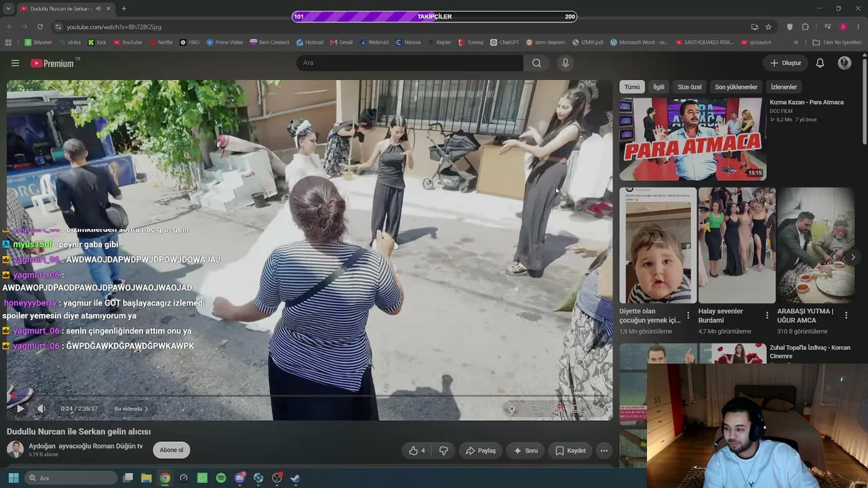Open the Bein Connect bookmark
The width and height of the screenshot is (868, 488).
[x=269, y=42]
